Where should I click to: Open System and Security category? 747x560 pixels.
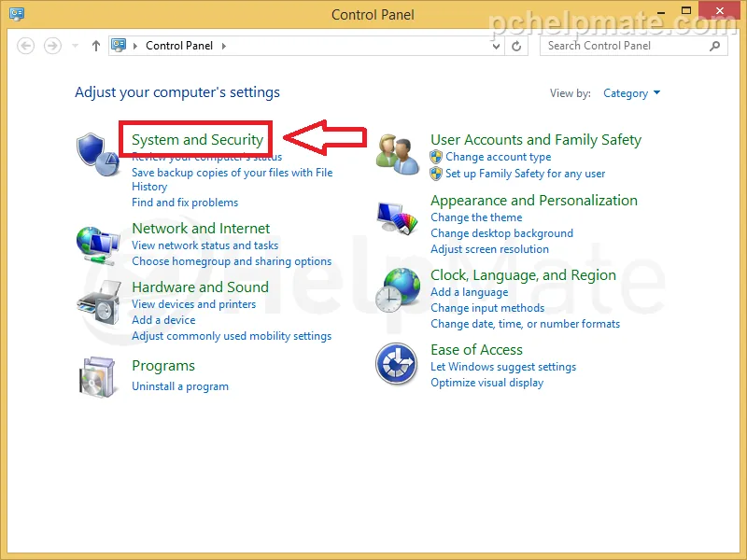point(197,139)
